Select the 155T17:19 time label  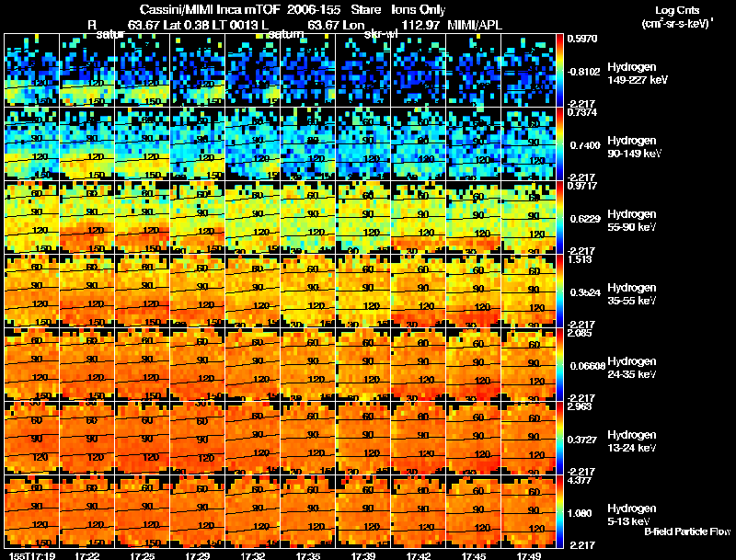32,555
